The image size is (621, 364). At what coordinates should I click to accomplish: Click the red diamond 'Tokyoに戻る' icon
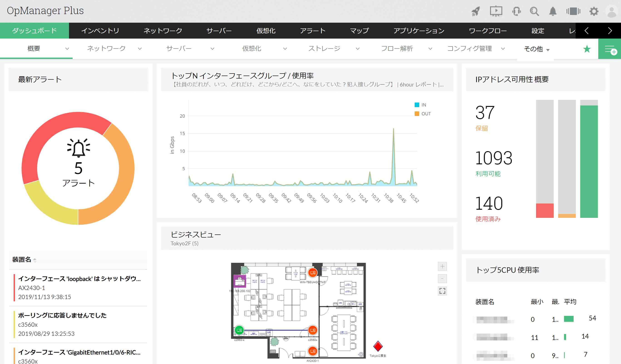[x=378, y=346]
